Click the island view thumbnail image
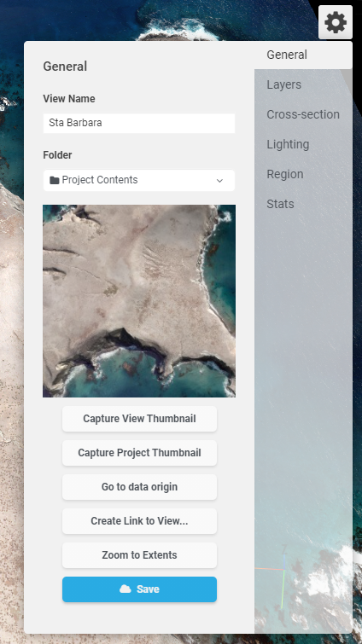This screenshot has width=362, height=644. (139, 301)
